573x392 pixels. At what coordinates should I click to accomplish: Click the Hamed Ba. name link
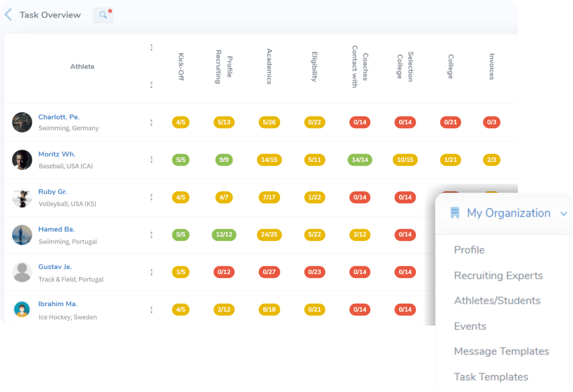(56, 229)
